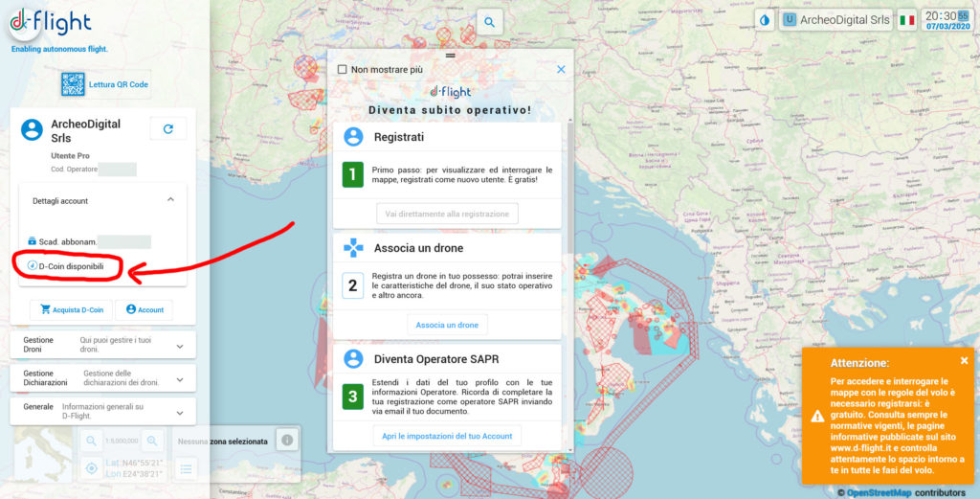Click Apri le impostazioni del tuo Account
This screenshot has height=499, width=980.
[447, 436]
